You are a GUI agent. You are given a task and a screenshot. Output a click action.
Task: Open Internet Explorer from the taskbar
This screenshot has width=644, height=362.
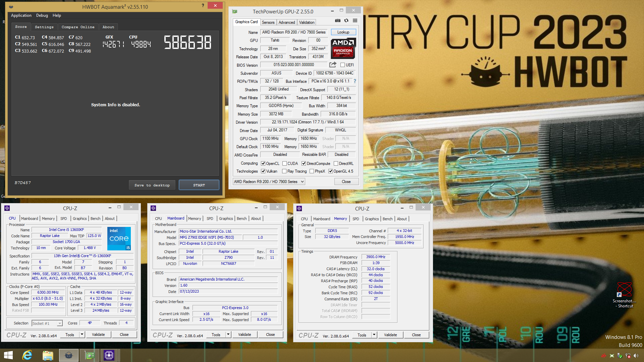(x=27, y=355)
